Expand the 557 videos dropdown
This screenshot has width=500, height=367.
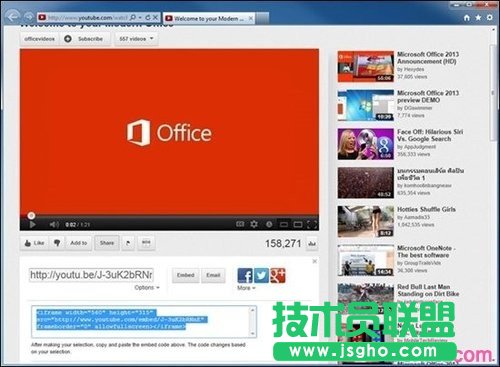136,39
